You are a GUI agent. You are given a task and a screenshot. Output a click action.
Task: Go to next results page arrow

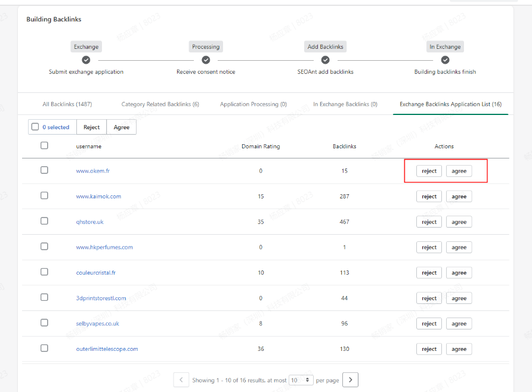(x=351, y=380)
